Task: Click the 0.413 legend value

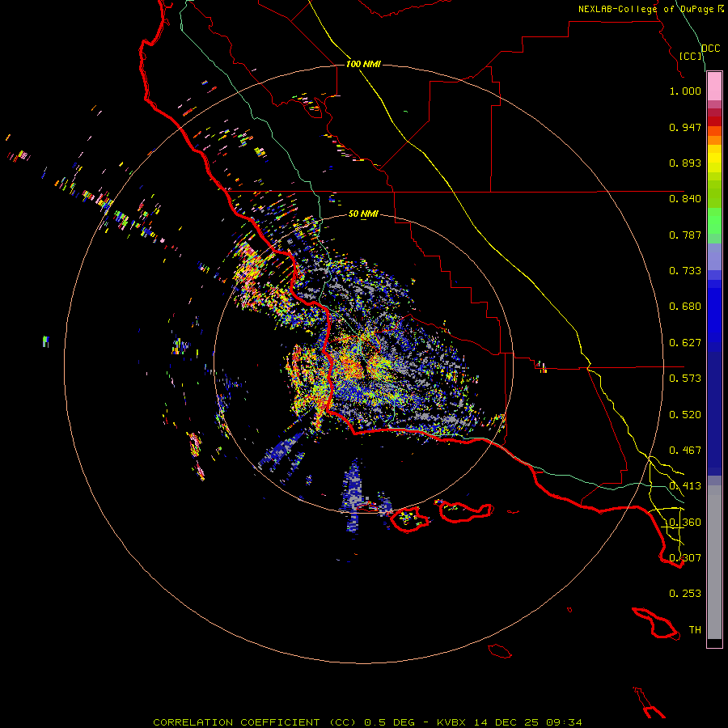Action: pyautogui.click(x=685, y=486)
